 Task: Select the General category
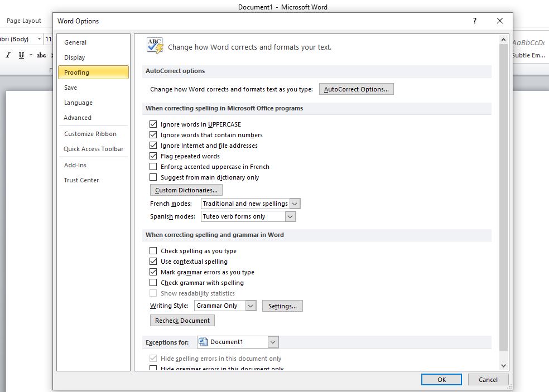93,42
